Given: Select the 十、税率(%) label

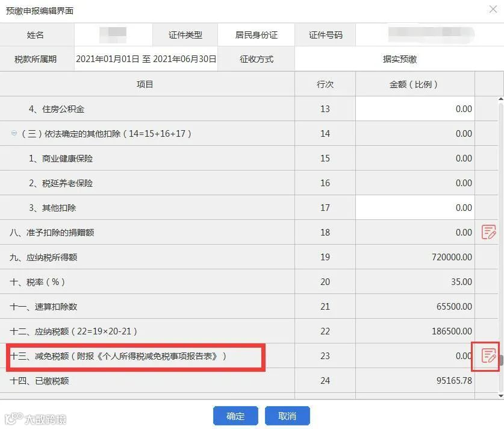Looking at the screenshot, I should point(37,282).
